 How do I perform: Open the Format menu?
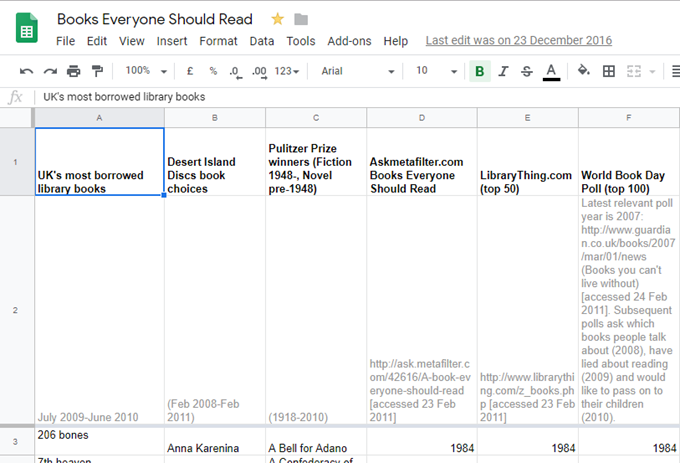218,41
